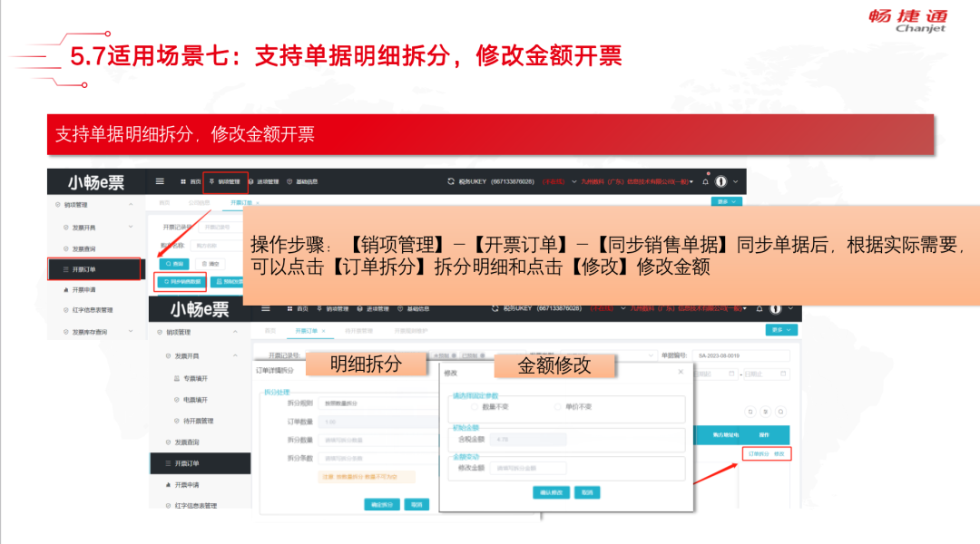The image size is (980, 544).
Task: Click the 拆分数量 input field
Action: click(x=378, y=441)
